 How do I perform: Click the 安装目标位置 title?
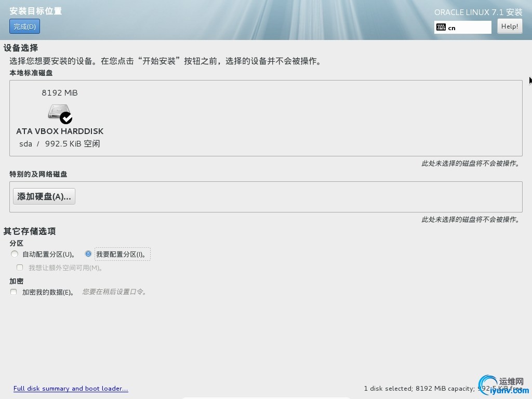[36, 11]
